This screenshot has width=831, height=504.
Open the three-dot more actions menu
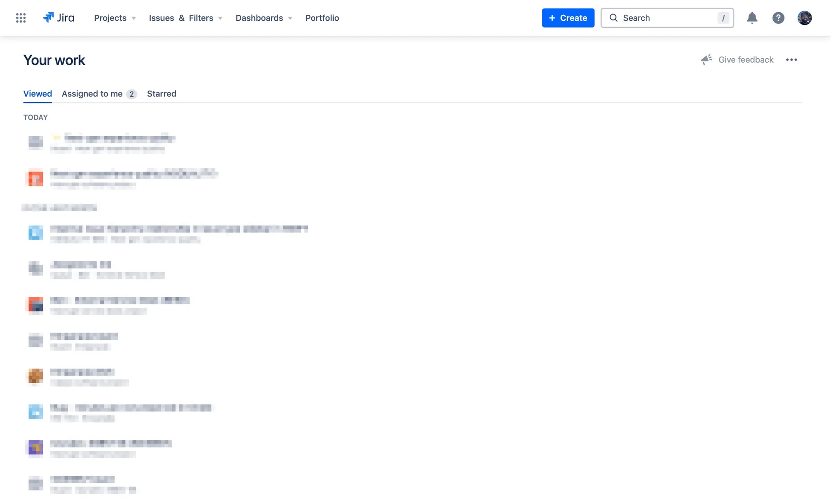tap(791, 60)
